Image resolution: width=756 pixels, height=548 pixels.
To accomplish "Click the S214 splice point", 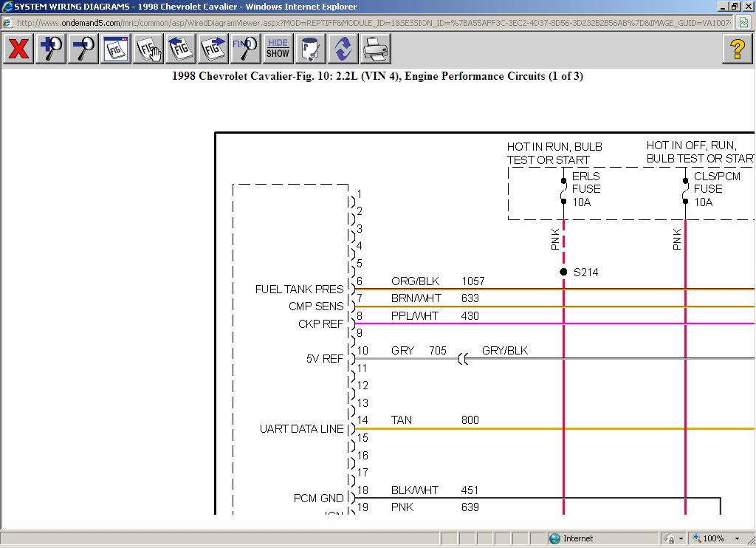I will point(563,272).
